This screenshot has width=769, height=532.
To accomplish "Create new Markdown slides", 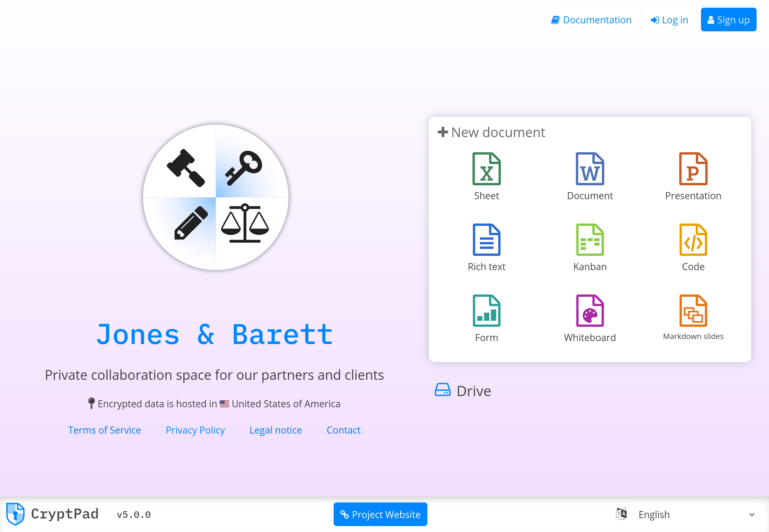I will point(693,317).
